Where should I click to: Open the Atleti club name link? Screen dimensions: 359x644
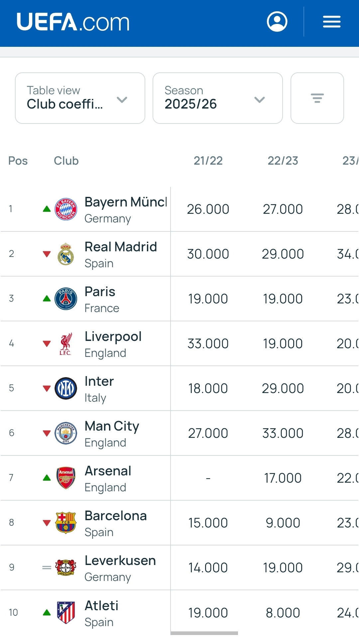[x=102, y=605]
